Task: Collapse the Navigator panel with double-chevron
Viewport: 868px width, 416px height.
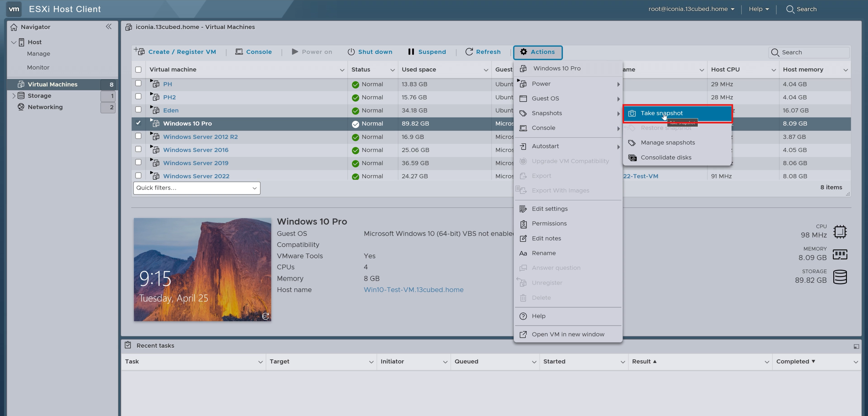Action: [x=109, y=27]
